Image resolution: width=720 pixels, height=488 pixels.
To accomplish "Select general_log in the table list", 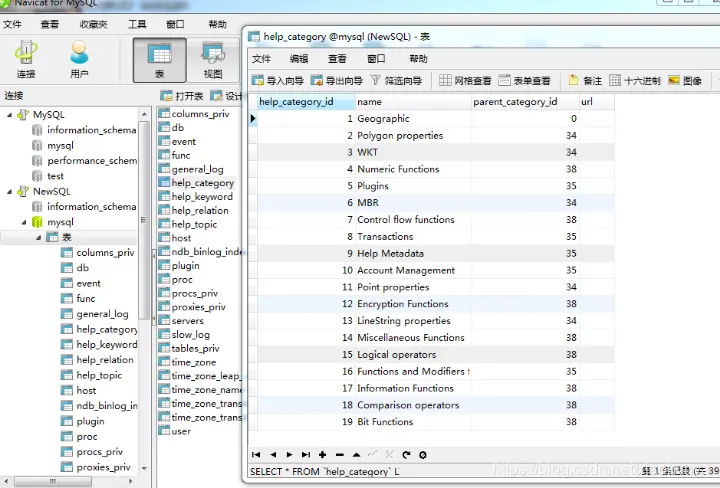I will click(191, 169).
